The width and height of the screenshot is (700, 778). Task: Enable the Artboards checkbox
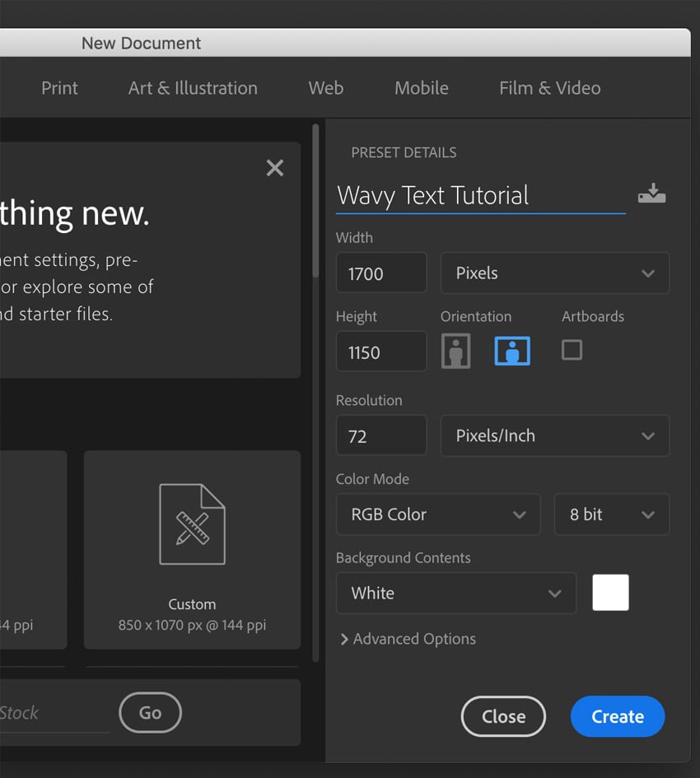tap(572, 350)
